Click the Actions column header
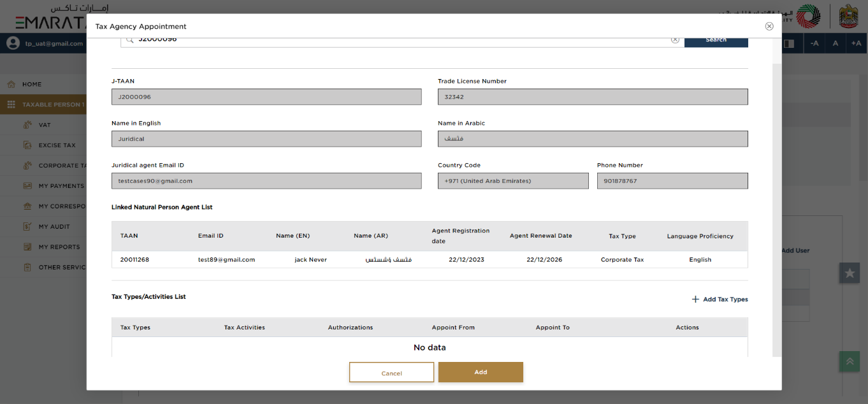Image resolution: width=868 pixels, height=404 pixels. [x=687, y=328]
